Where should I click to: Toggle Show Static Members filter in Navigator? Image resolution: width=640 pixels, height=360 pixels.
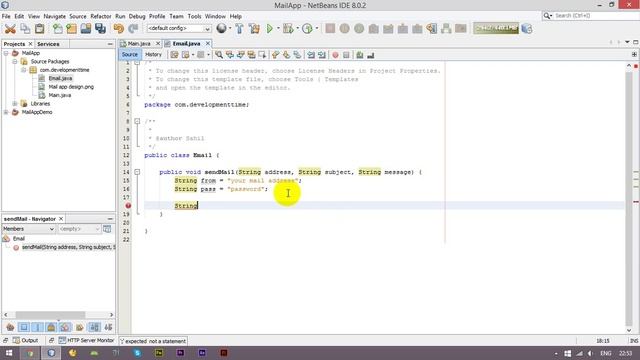coord(38,327)
